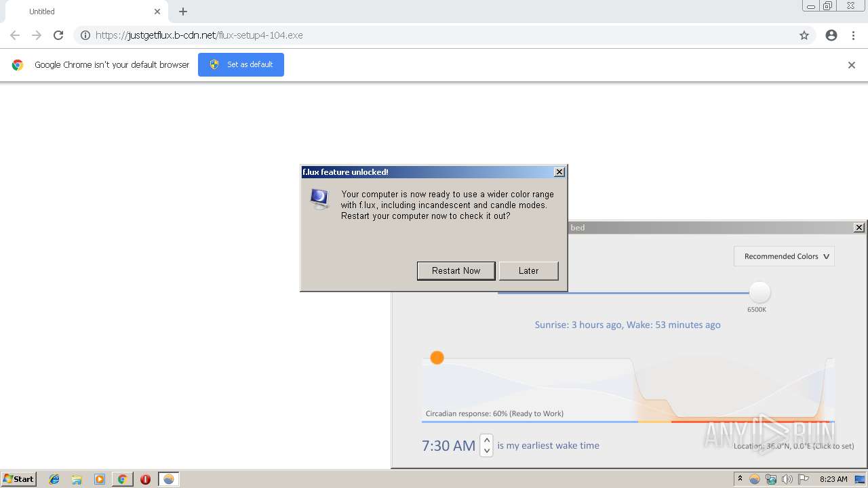This screenshot has width=868, height=488.
Task: Switch to f.lux taskbar button
Action: coord(169,479)
